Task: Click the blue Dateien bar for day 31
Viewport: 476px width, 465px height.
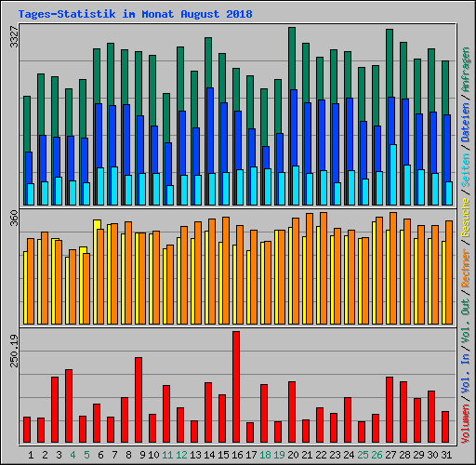Action: pos(447,148)
